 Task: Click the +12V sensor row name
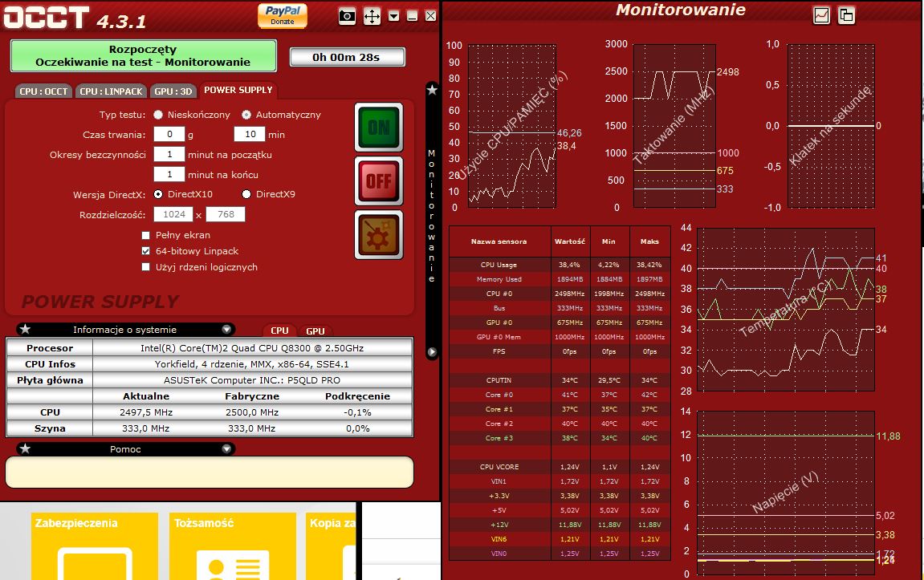[499, 525]
